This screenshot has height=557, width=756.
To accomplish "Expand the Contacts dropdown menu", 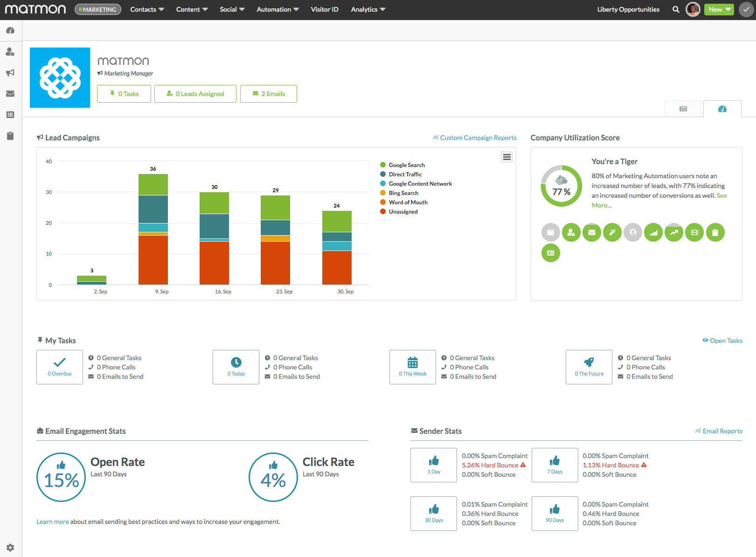I will pyautogui.click(x=147, y=9).
